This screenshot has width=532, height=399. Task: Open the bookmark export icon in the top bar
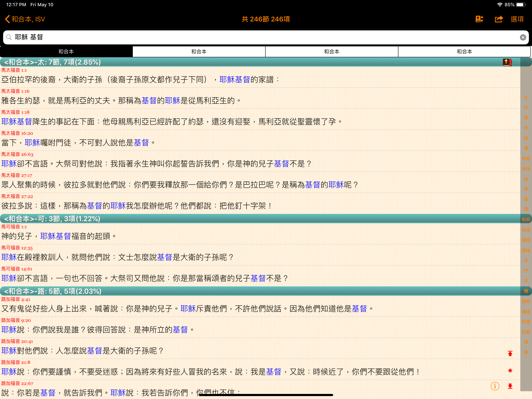pyautogui.click(x=479, y=19)
